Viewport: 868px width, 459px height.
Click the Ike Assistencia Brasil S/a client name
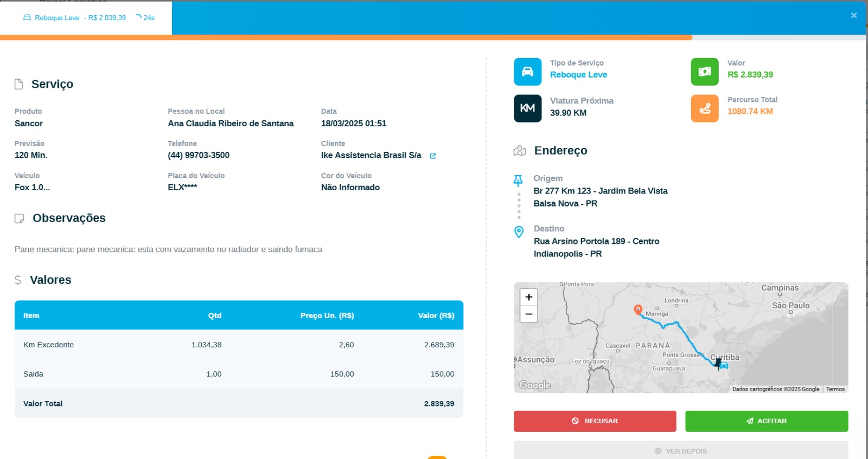click(371, 156)
